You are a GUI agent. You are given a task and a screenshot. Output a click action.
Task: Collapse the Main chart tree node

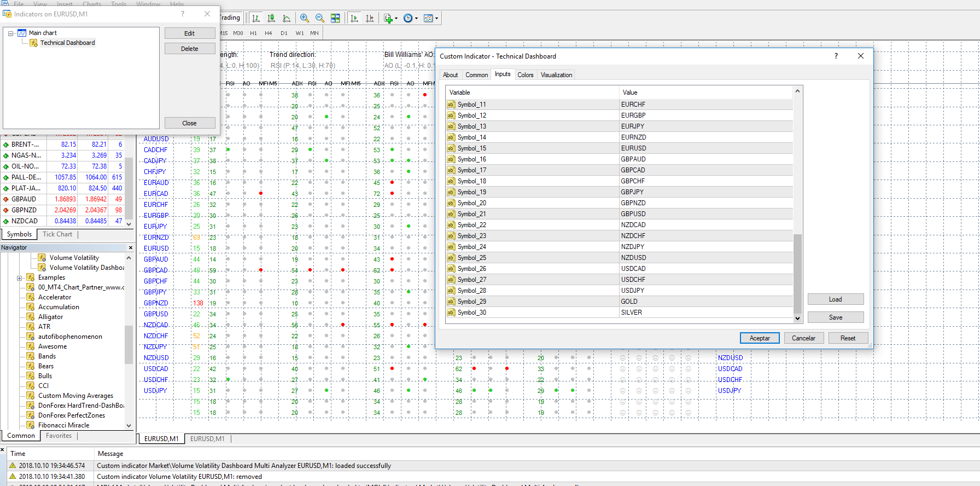[x=10, y=33]
